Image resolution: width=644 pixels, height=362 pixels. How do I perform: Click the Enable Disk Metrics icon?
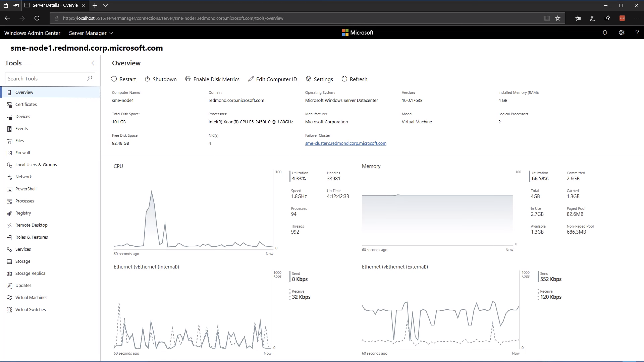tap(188, 79)
